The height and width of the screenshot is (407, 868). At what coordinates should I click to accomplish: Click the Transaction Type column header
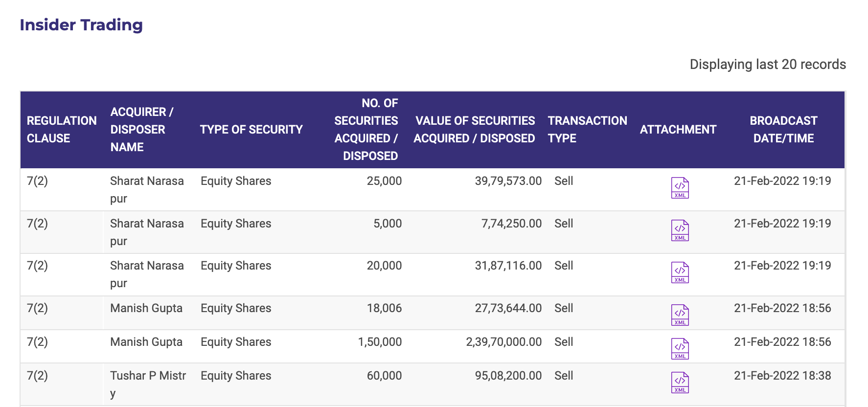point(587,130)
